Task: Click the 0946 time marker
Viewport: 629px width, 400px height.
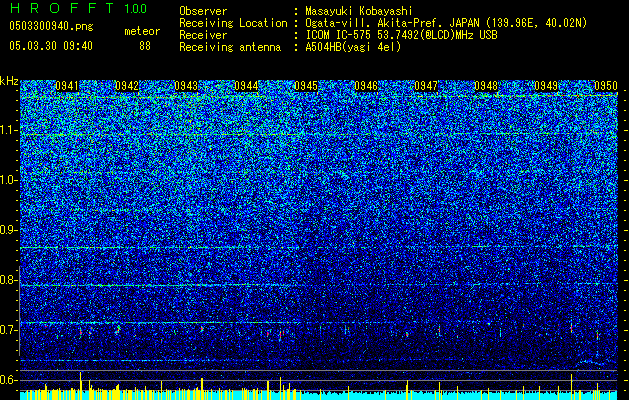Action: (366, 86)
